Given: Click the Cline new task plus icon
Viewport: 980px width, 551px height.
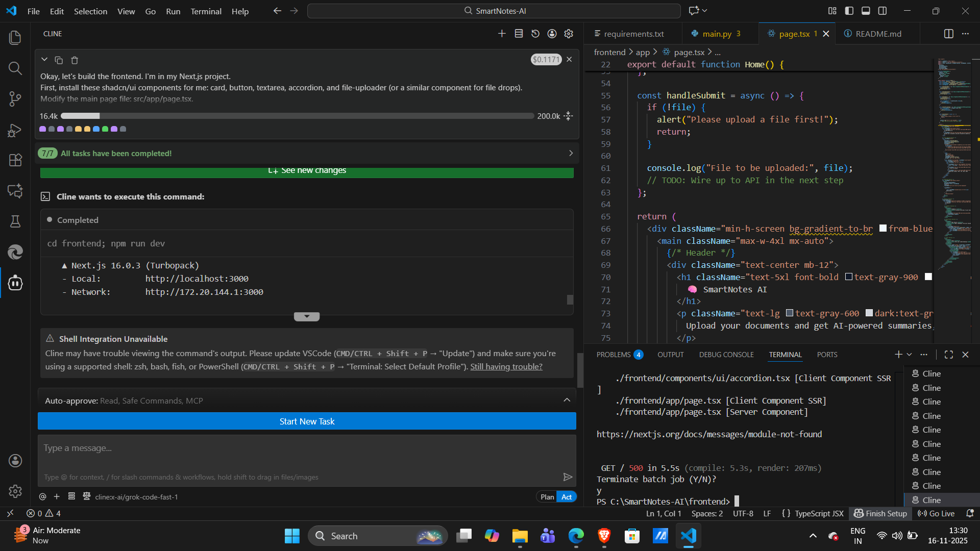Looking at the screenshot, I should tap(502, 34).
